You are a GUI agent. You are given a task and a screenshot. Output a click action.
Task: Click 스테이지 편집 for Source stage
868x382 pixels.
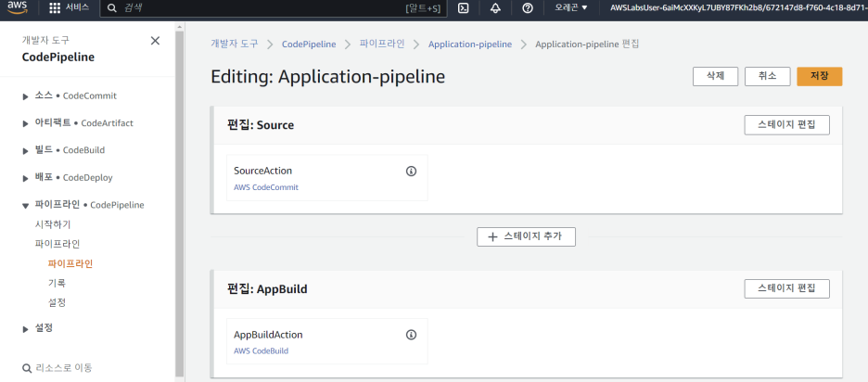tap(786, 124)
